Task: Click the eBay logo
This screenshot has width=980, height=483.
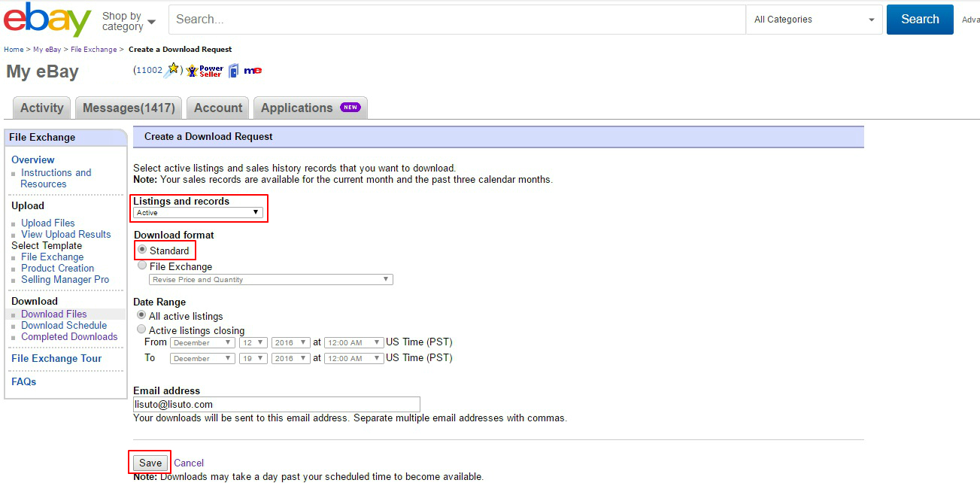Action: (x=47, y=20)
